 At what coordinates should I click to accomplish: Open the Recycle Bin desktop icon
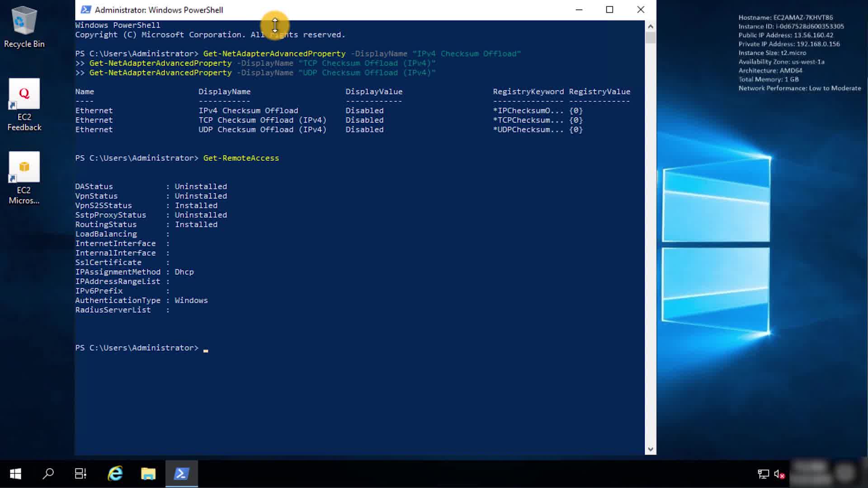pyautogui.click(x=24, y=27)
